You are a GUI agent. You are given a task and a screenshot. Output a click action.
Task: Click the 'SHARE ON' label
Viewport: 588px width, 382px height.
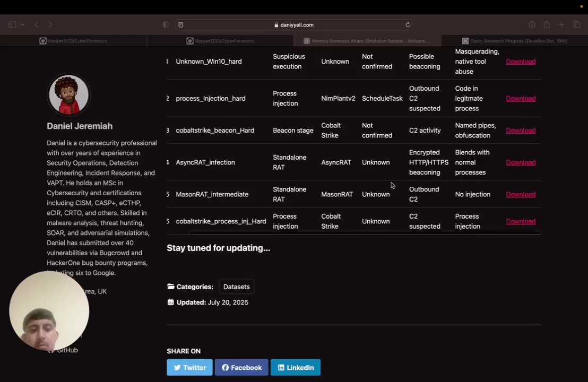(184, 351)
